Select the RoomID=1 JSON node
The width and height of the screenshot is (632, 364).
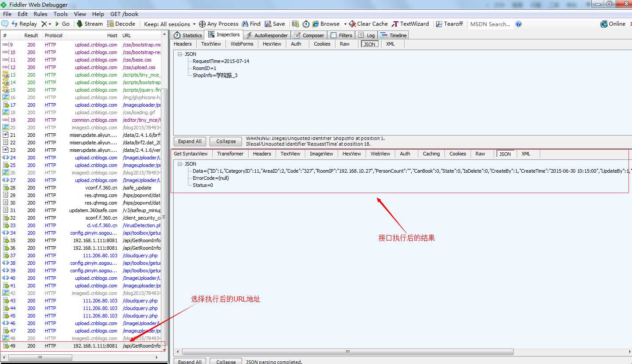click(204, 68)
